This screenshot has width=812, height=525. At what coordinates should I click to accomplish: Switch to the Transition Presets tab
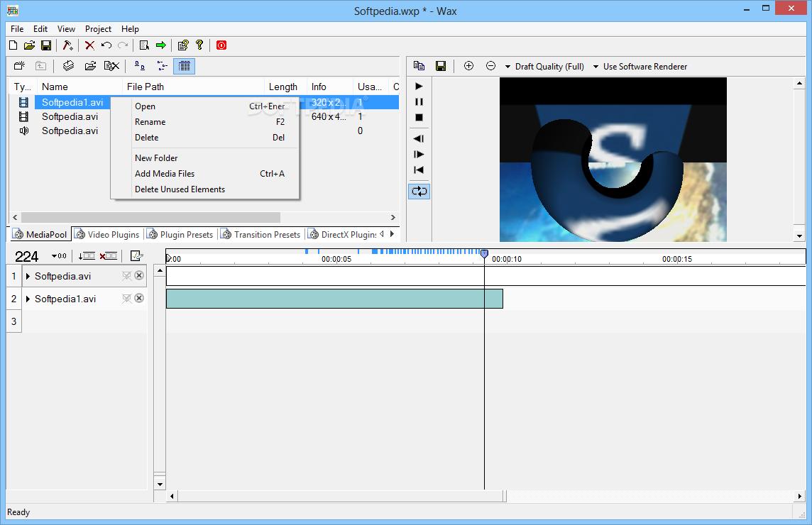pyautogui.click(x=261, y=235)
